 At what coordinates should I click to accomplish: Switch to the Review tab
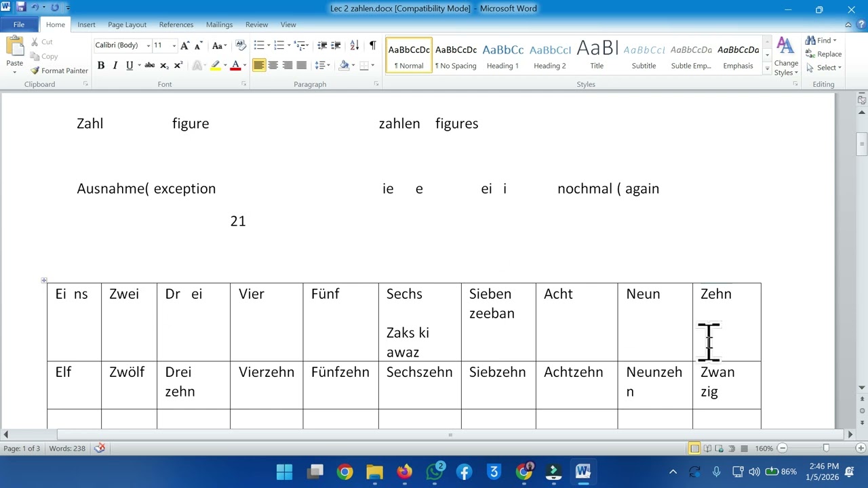pos(256,24)
